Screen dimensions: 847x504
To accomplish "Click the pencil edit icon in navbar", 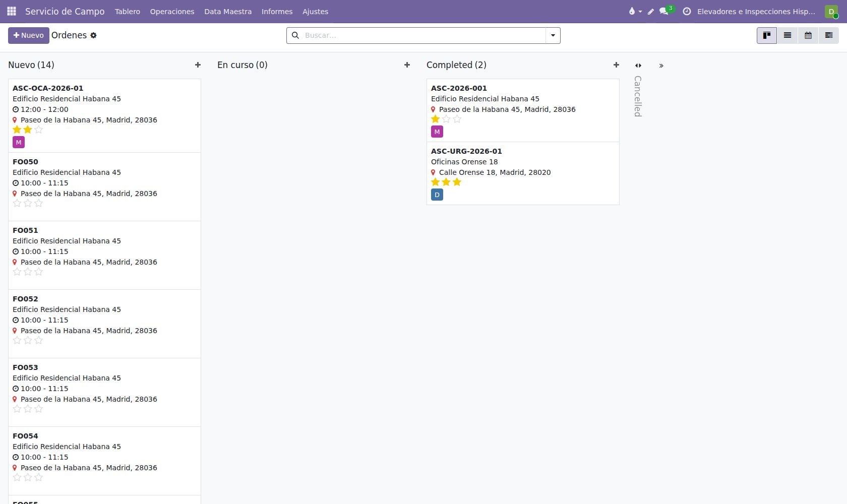I will (651, 12).
